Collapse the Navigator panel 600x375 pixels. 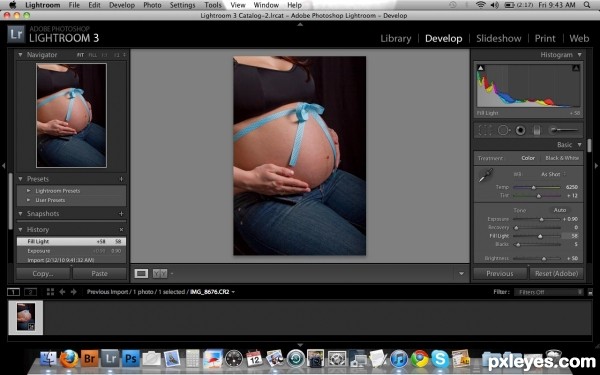(x=20, y=55)
